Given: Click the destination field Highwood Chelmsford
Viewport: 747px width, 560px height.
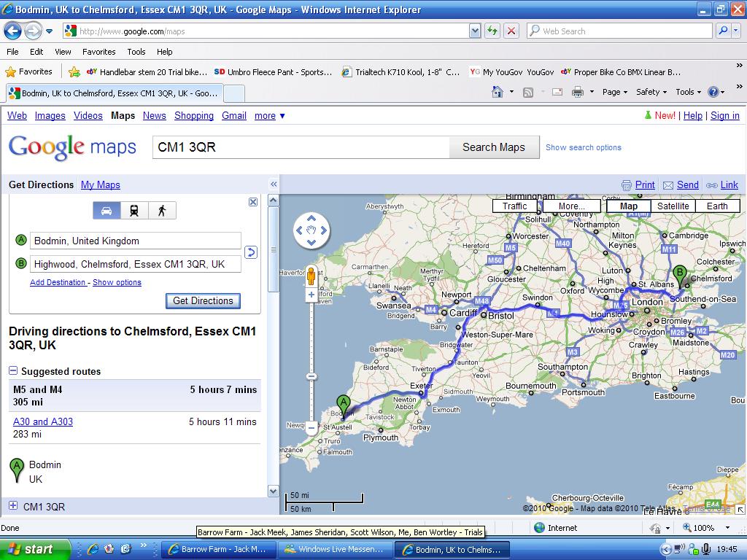Looking at the screenshot, I should [136, 264].
